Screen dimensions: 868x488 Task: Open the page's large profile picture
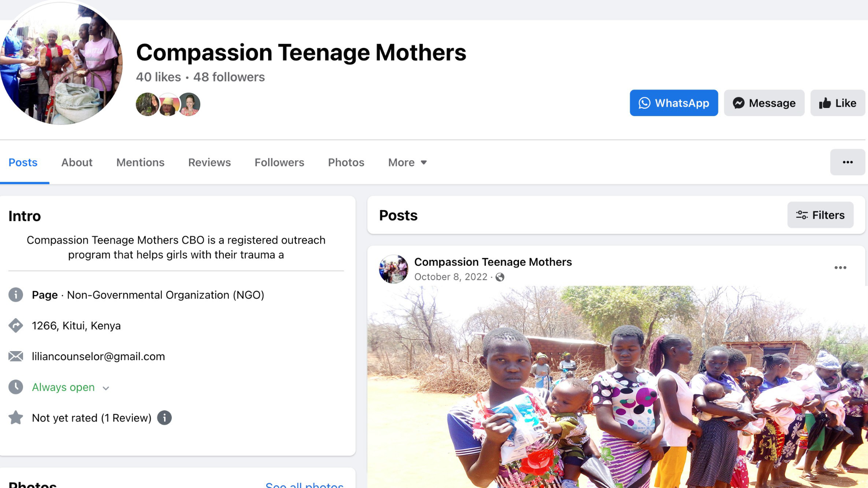point(61,63)
